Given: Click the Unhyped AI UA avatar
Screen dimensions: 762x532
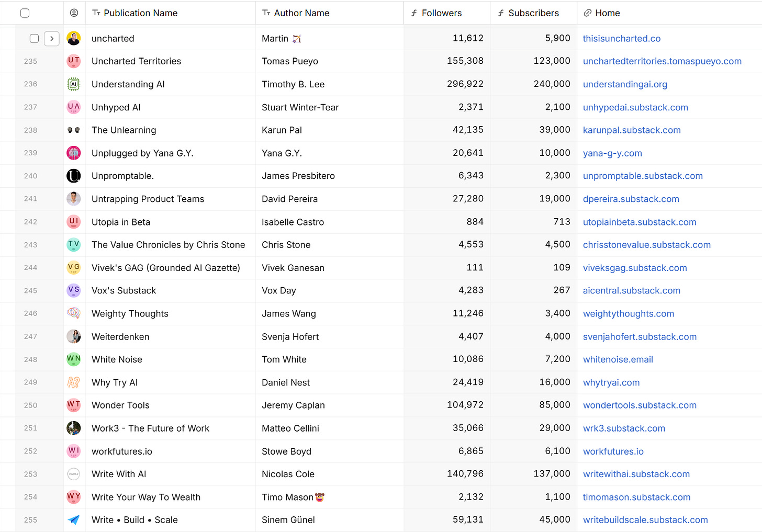Looking at the screenshot, I should [x=74, y=107].
